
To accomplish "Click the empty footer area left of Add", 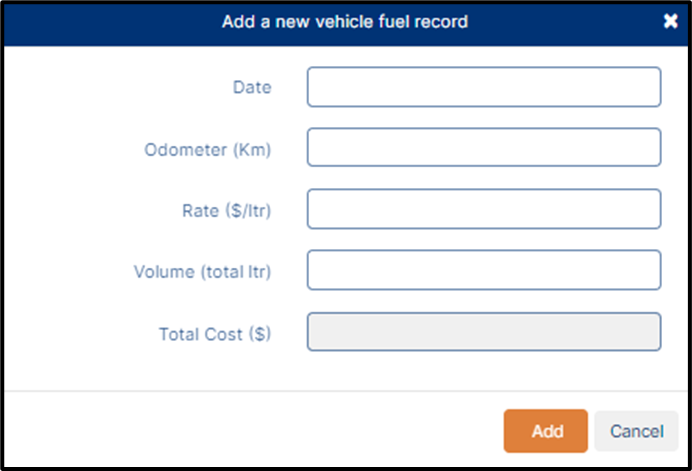I will click(254, 431).
